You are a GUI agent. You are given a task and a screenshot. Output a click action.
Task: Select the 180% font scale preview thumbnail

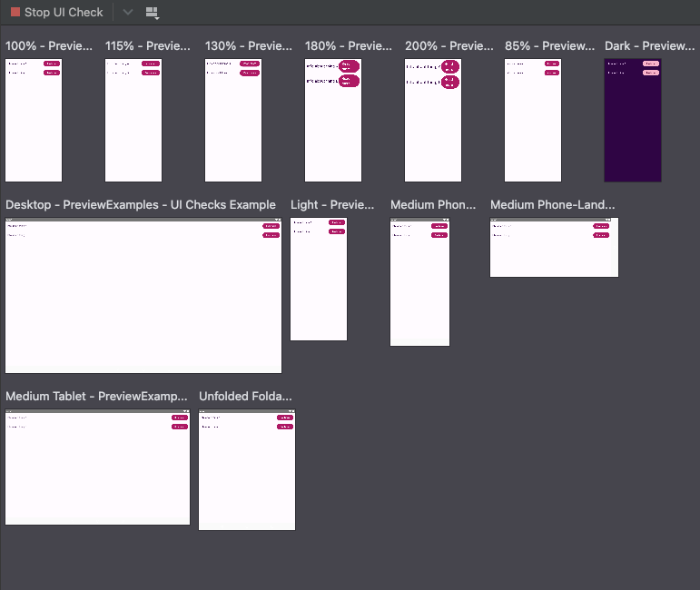click(x=333, y=120)
